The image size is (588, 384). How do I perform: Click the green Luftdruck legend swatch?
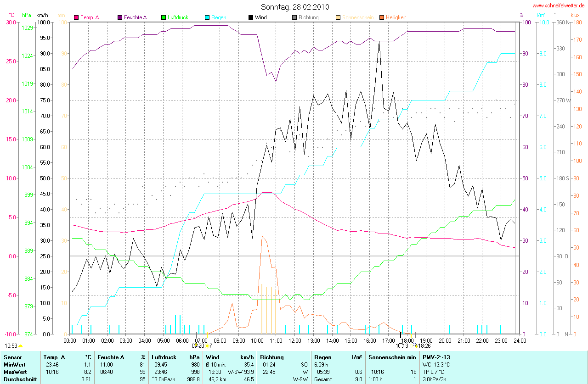pos(164,17)
